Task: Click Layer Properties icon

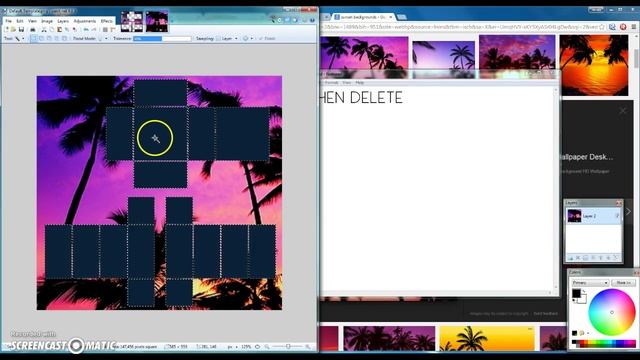Action: tap(616, 258)
